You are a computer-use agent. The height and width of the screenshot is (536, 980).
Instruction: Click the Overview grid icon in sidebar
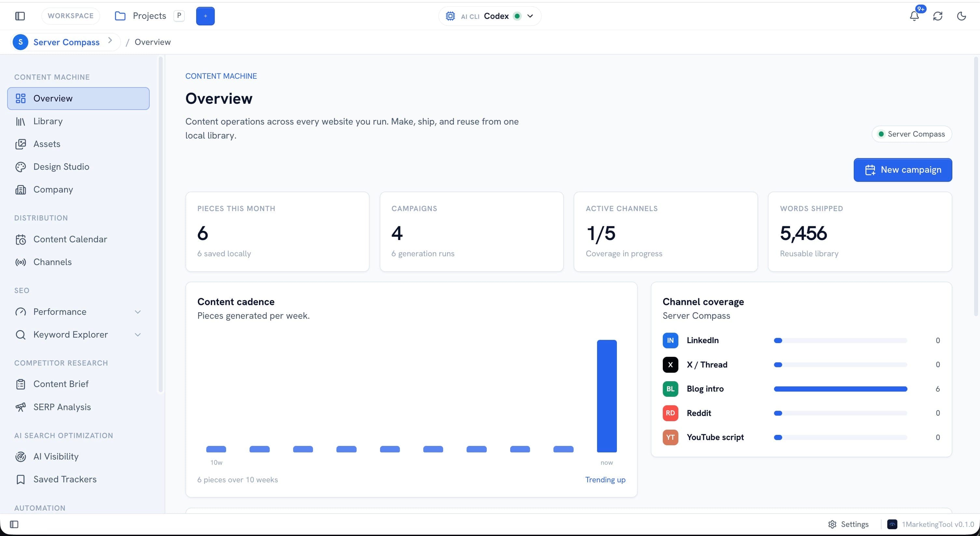tap(20, 99)
